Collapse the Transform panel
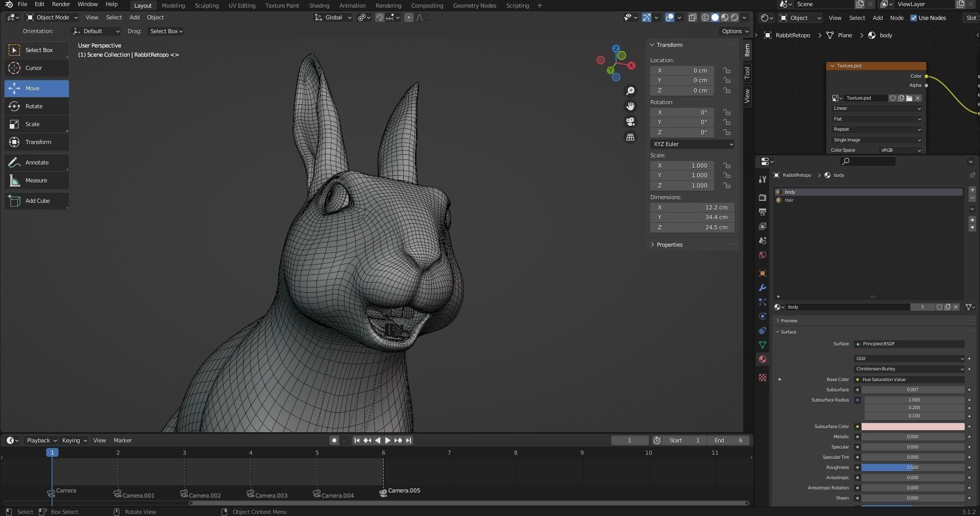The image size is (980, 516). click(669, 45)
